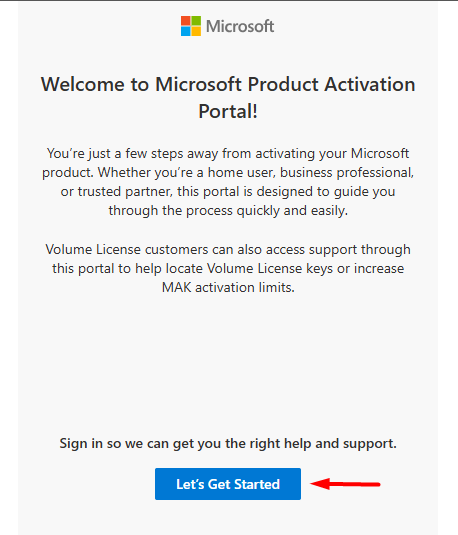This screenshot has height=535, width=458.
Task: Click the blue square of the Microsoft logo
Action: pyautogui.click(x=186, y=31)
